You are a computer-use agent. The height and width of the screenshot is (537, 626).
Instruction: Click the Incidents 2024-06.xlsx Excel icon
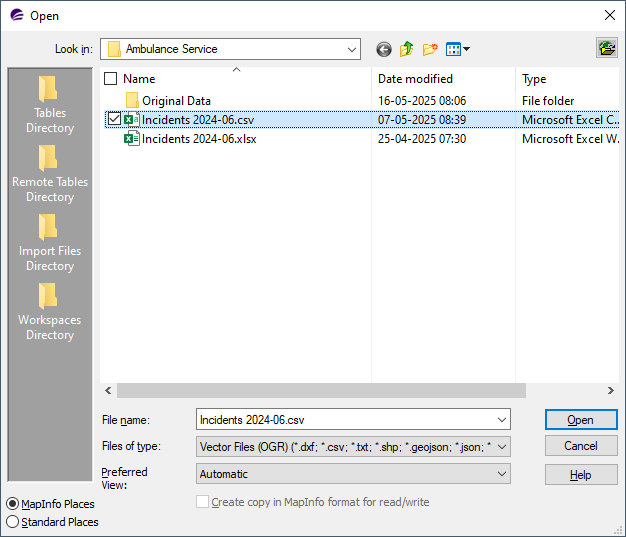click(132, 139)
